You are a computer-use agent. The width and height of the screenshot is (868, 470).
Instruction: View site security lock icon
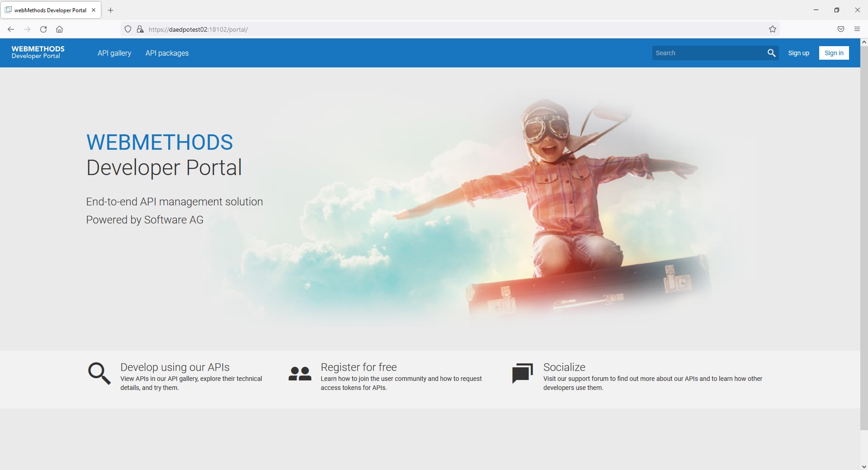pyautogui.click(x=140, y=29)
